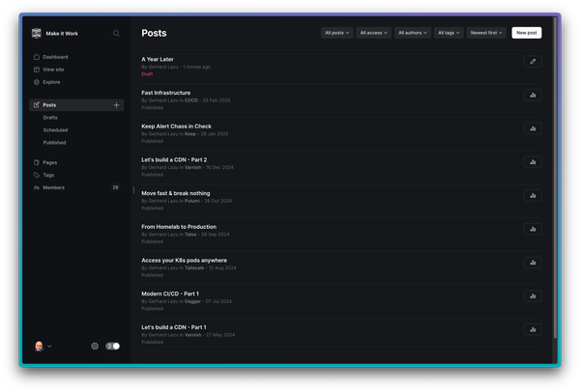Toggle the dark mode switch
580x392 pixels.
(x=112, y=346)
